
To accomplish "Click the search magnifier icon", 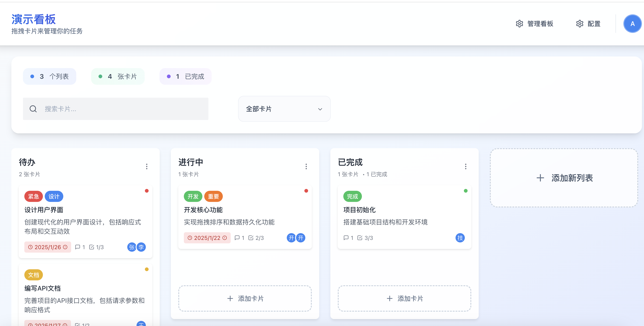I will tap(33, 109).
